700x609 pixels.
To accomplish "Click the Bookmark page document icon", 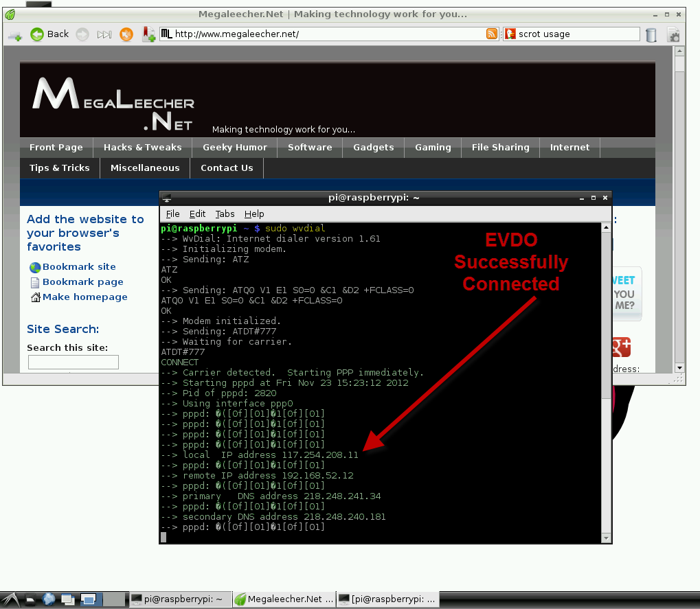I will tap(35, 282).
